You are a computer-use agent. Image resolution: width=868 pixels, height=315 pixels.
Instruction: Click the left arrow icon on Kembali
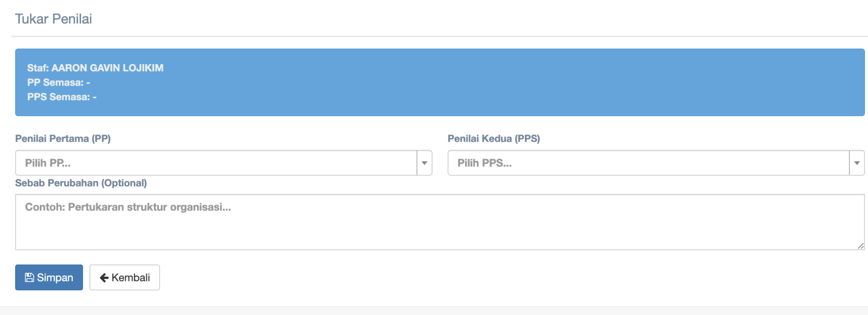coord(104,278)
